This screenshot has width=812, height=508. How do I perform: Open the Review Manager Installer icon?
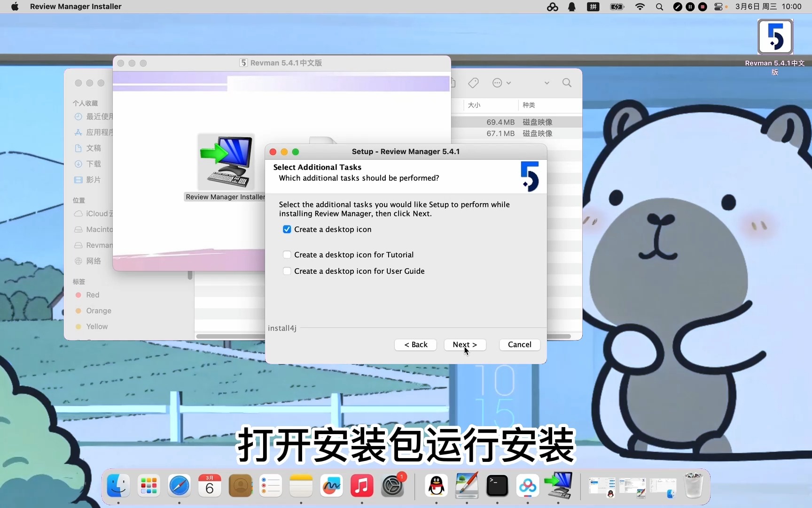tap(226, 162)
